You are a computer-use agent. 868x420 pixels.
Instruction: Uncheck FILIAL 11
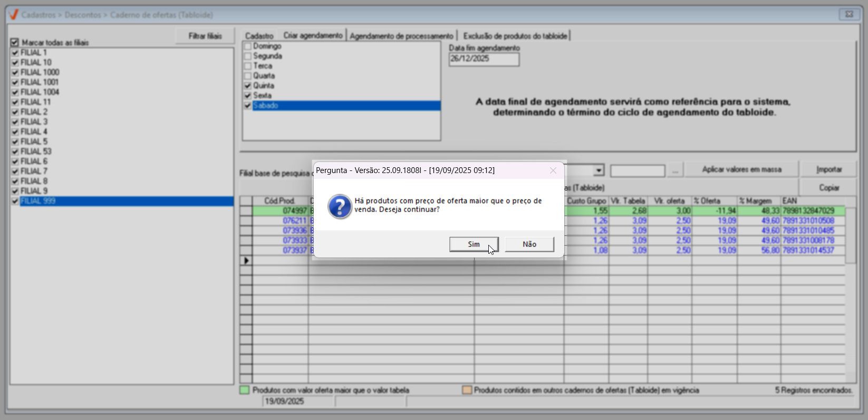15,102
